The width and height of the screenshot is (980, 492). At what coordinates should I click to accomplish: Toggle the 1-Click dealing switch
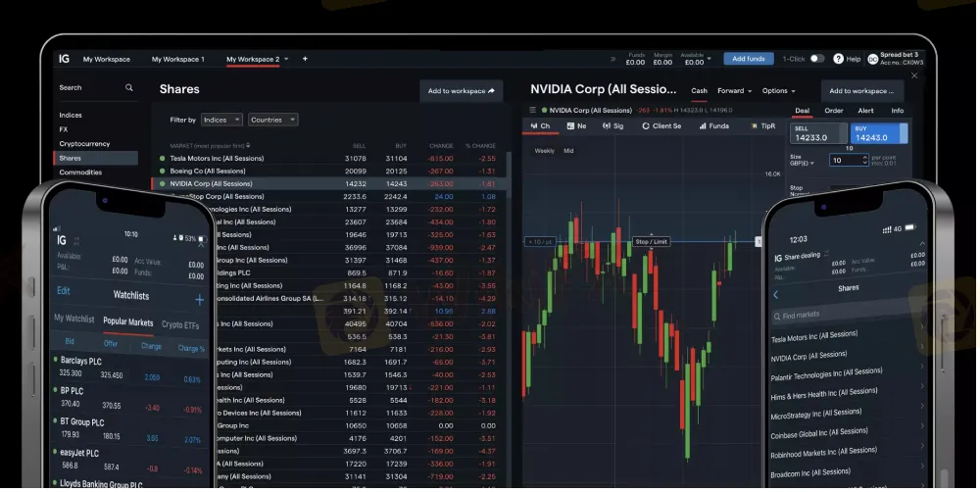[x=816, y=59]
